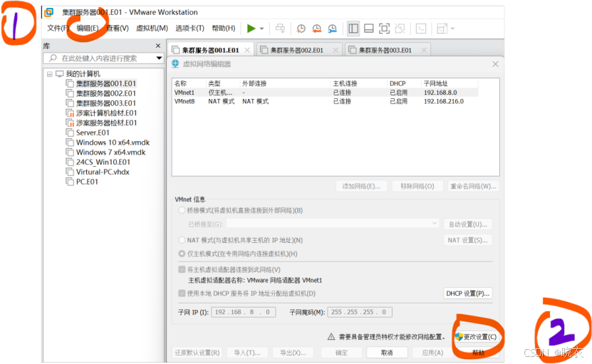The height and width of the screenshot is (364, 592).
Task: Click the Send Ctrl+Alt+Del toolbar icon
Action: 280,28
